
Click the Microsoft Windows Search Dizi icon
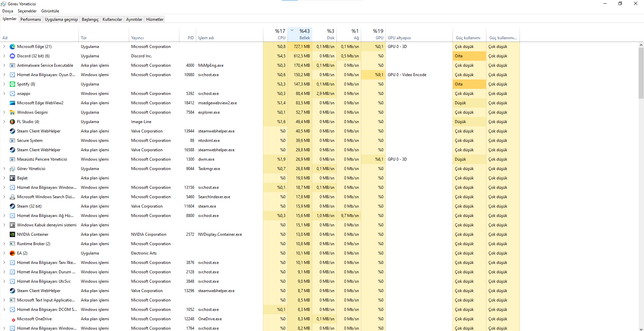pyautogui.click(x=12, y=197)
